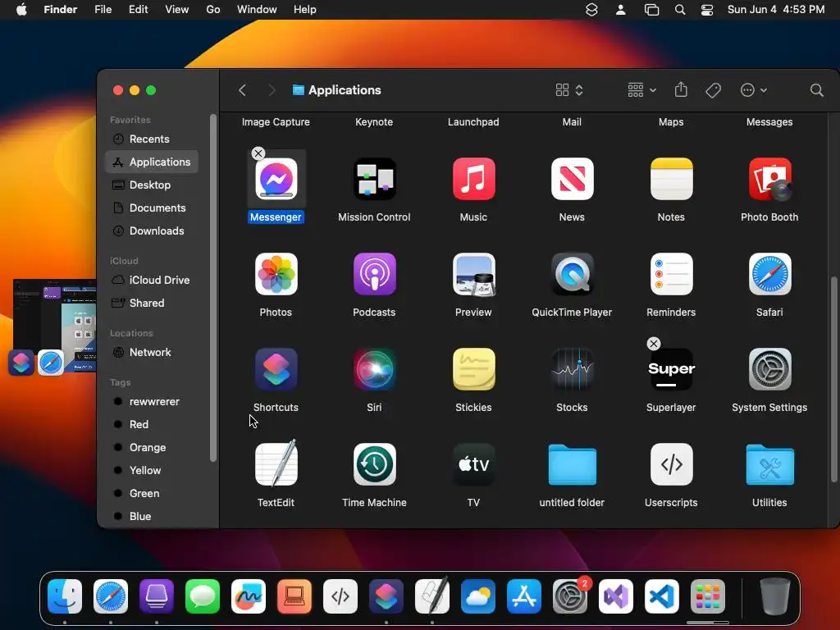Filter by the Orange tag
The image size is (840, 630).
[152, 448]
